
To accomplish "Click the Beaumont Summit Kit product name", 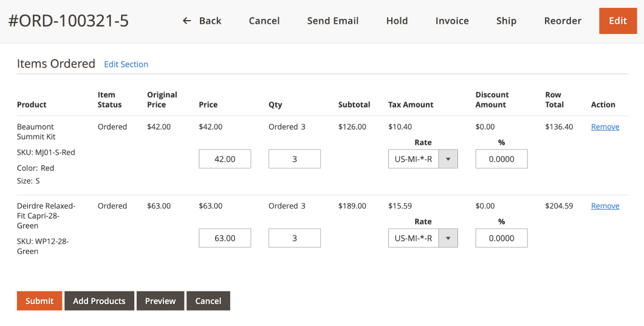I will coord(36,131).
